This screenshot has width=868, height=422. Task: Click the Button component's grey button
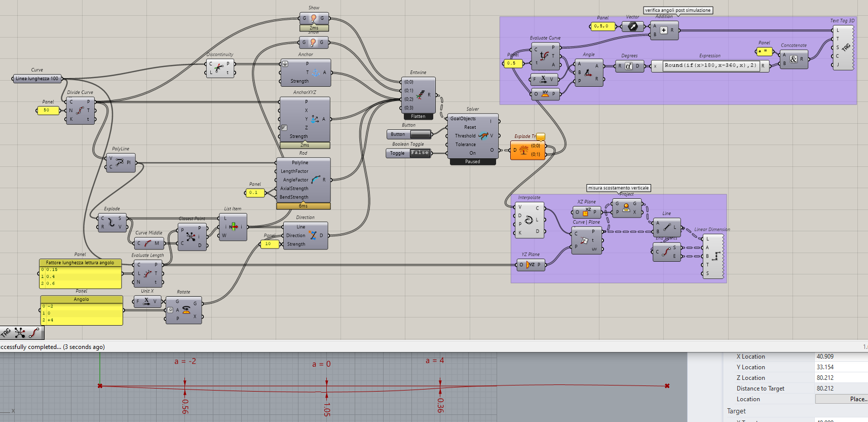tap(420, 134)
